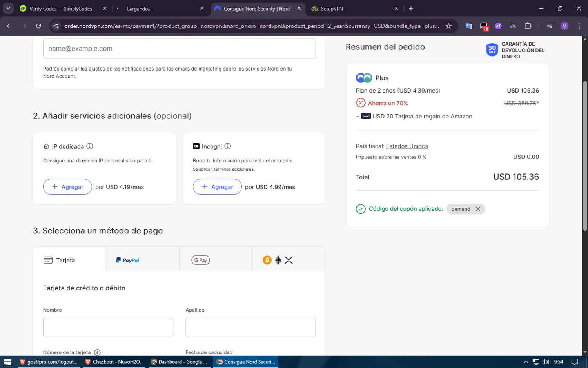Click the Total USD 105.36 amount

516,177
